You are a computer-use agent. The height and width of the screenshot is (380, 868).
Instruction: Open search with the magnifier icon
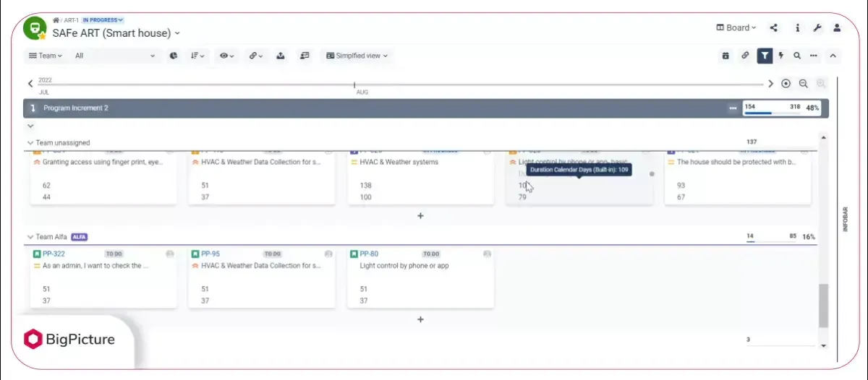[x=797, y=56]
